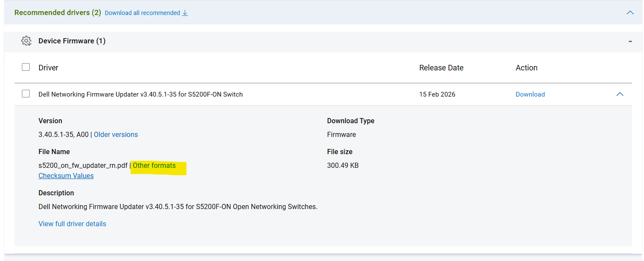Check the box for Firmware Updater v3.40.5.1-35
Viewport: 644px width, 261px height.
[26, 94]
